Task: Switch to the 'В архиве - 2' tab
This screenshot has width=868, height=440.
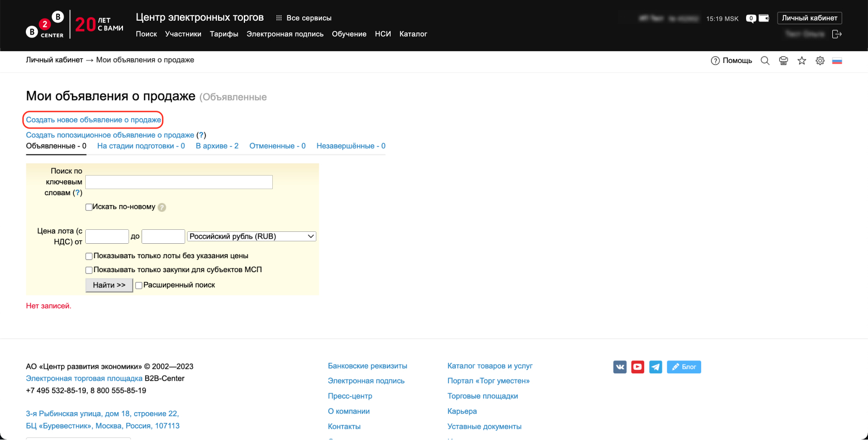Action: [217, 146]
